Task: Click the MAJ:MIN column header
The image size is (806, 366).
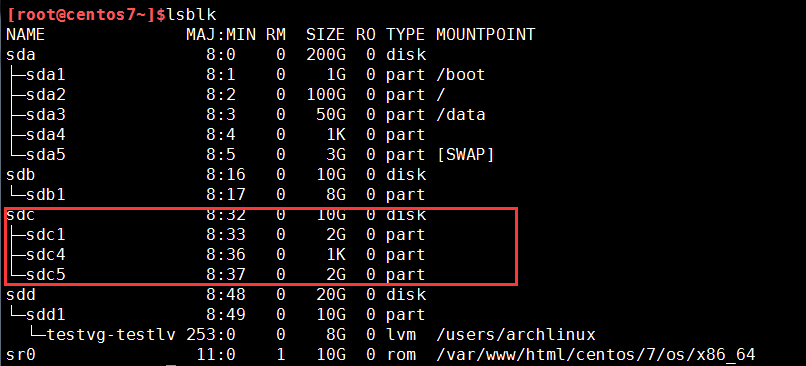Action: [x=221, y=34]
